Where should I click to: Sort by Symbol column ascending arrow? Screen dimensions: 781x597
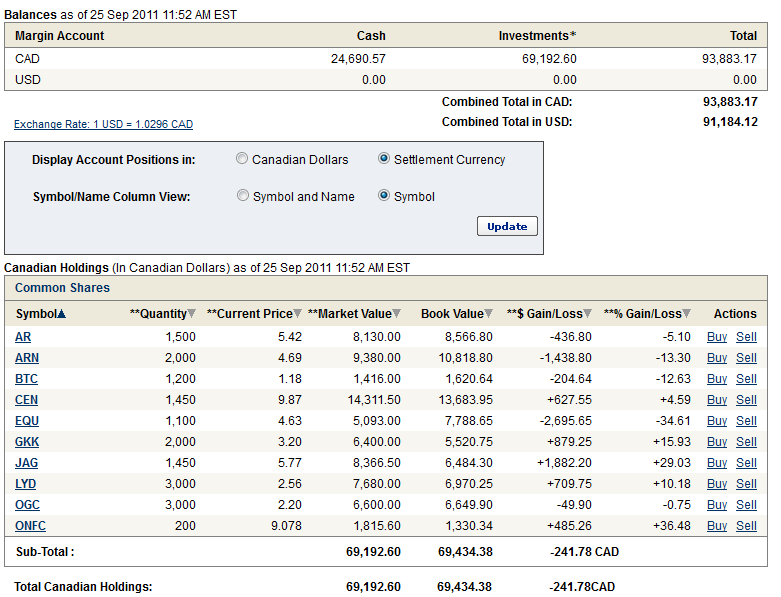point(62,314)
